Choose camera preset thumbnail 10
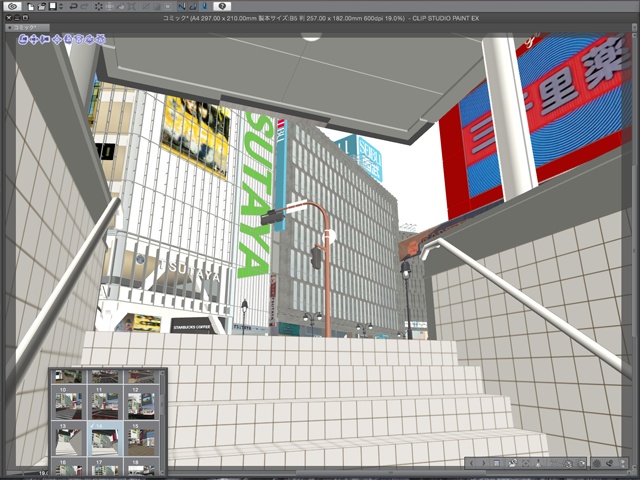This screenshot has width=640, height=480. 69,404
